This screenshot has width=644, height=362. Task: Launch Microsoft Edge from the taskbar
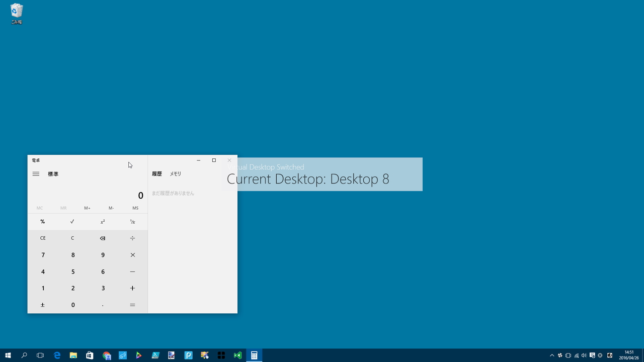click(x=57, y=355)
